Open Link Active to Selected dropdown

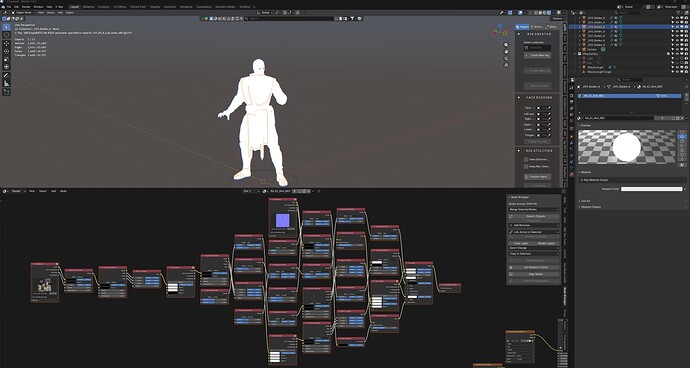534,232
